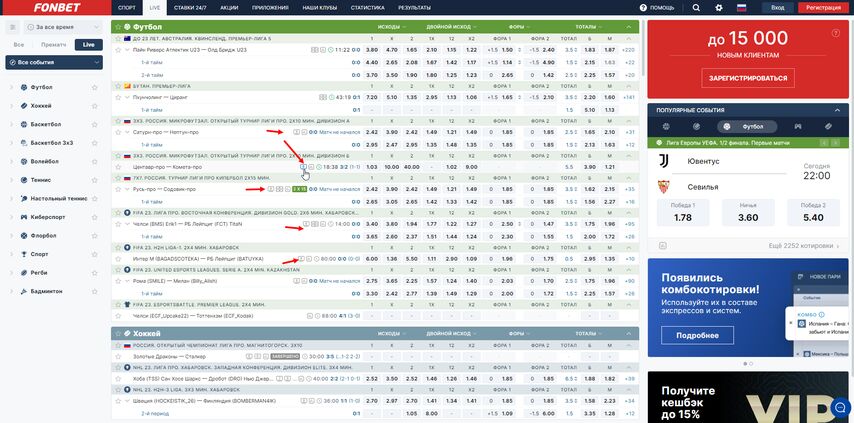Open the За все время time filter dropdown

point(63,27)
